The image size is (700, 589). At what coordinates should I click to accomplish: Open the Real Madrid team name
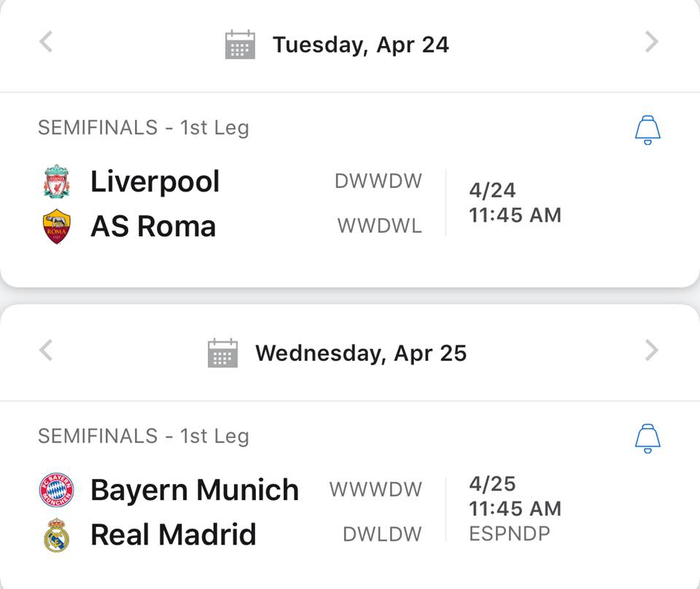click(174, 534)
